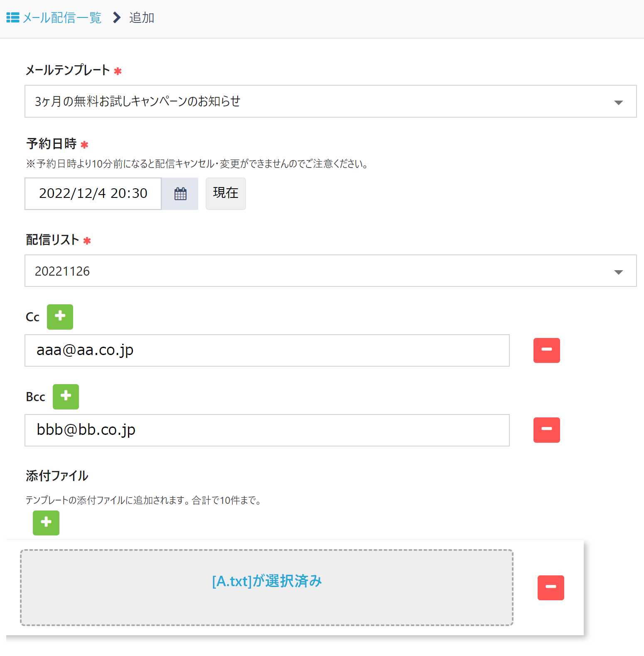Remove the bbb@bb.co.jp Bcc entry
This screenshot has height=656, width=644.
click(546, 430)
